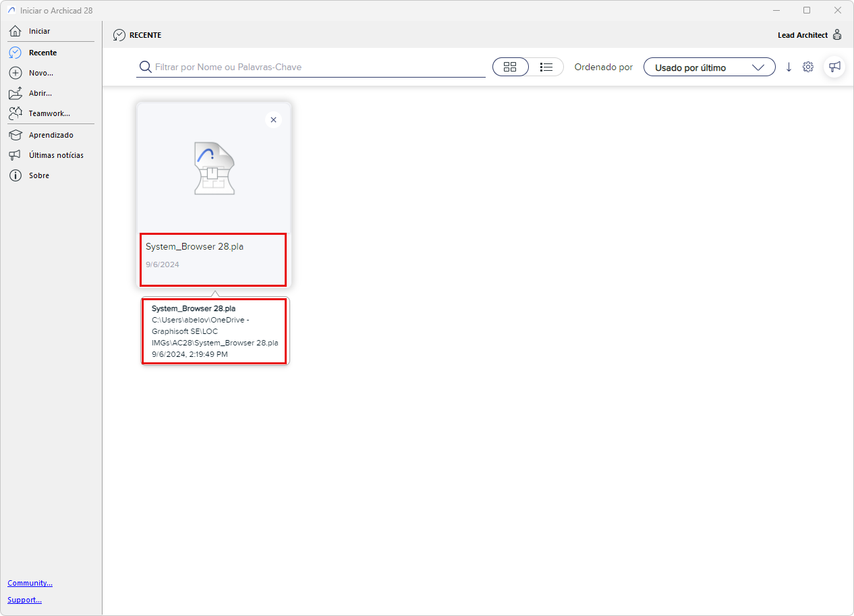Reverse sort order with the arrow

(x=789, y=67)
